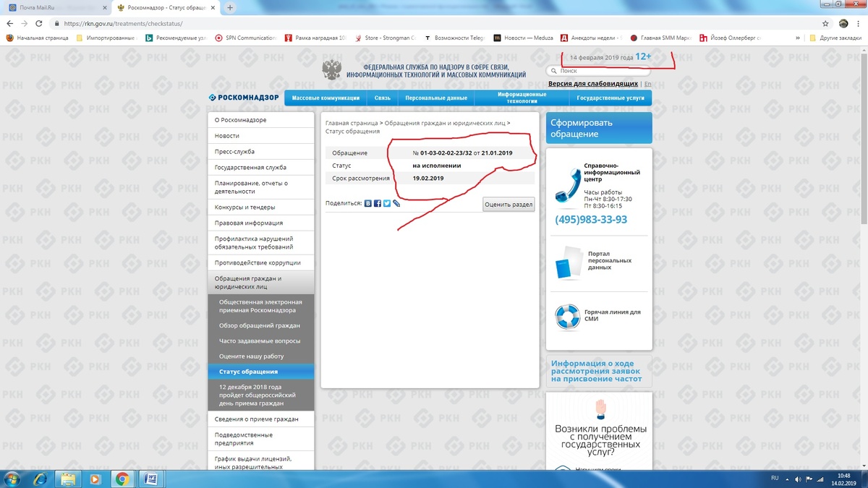Open File Explorer from the taskbar
Viewport: 868px width, 488px height.
[67, 479]
